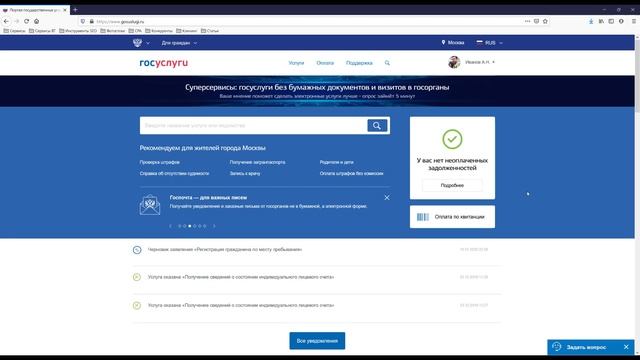The height and width of the screenshot is (360, 640).
Task: Select the last carousel dot
Action: coord(204,226)
